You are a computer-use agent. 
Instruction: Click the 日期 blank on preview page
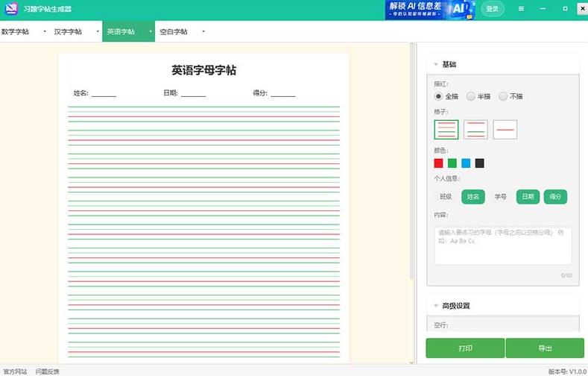(x=194, y=94)
